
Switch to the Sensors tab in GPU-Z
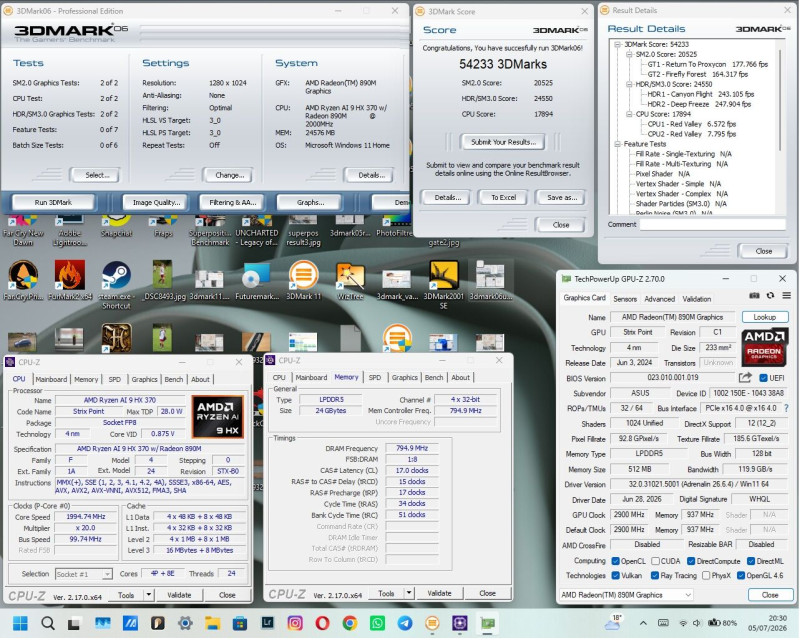point(625,299)
